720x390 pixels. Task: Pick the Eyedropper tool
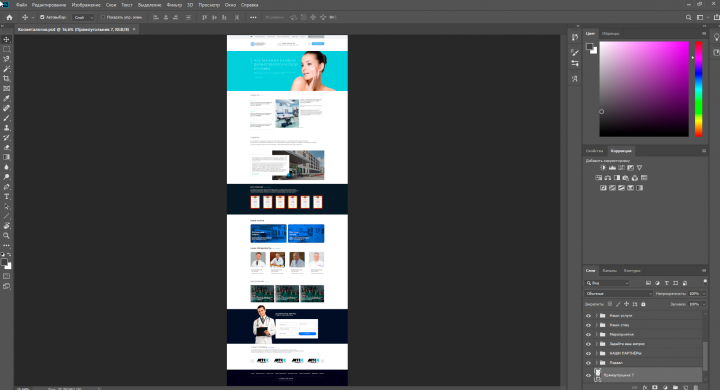(6, 98)
